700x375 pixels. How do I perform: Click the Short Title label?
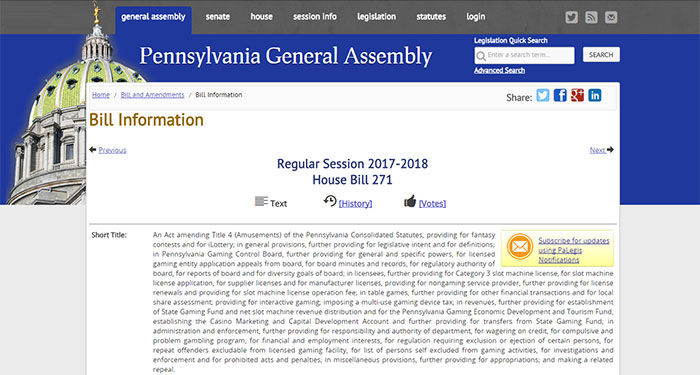pos(109,235)
